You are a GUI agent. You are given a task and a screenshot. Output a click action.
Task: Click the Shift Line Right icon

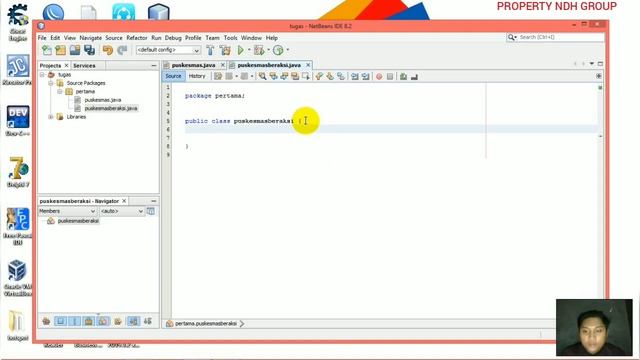click(x=365, y=76)
